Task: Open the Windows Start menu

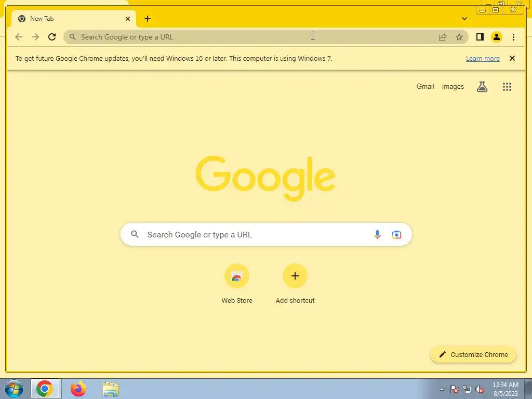Action: 14,389
